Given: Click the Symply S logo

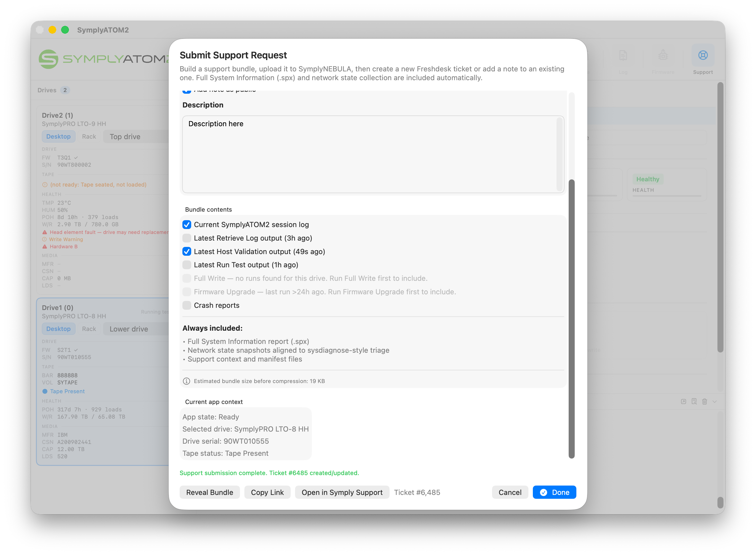Looking at the screenshot, I should click(48, 59).
